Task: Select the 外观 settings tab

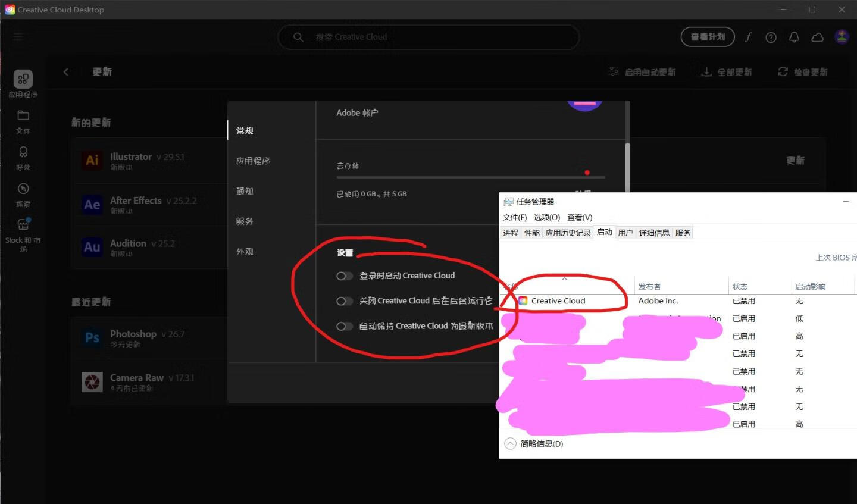Action: point(245,252)
